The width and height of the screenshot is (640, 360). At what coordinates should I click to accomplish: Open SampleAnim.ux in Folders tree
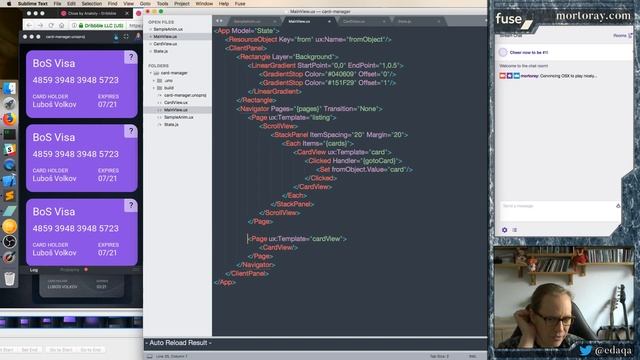click(178, 117)
